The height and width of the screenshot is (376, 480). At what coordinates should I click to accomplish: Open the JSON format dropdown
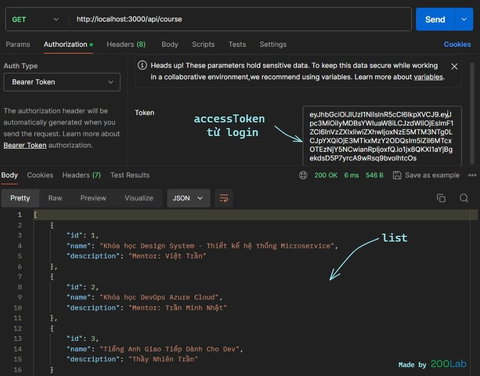point(188,198)
